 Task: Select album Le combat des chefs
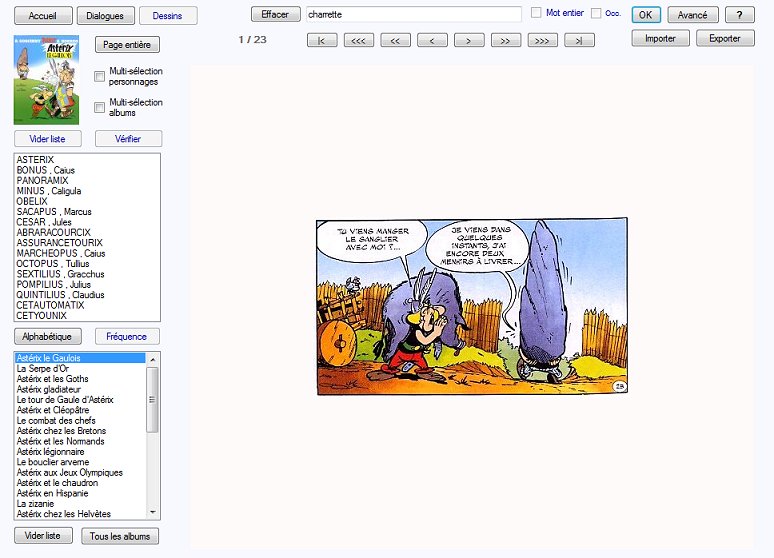pyautogui.click(x=56, y=421)
